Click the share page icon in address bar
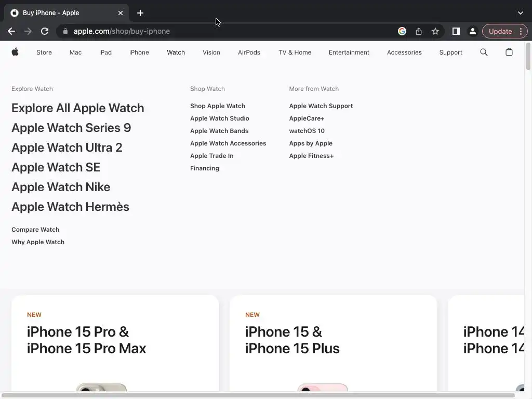This screenshot has width=532, height=399. pyautogui.click(x=419, y=31)
